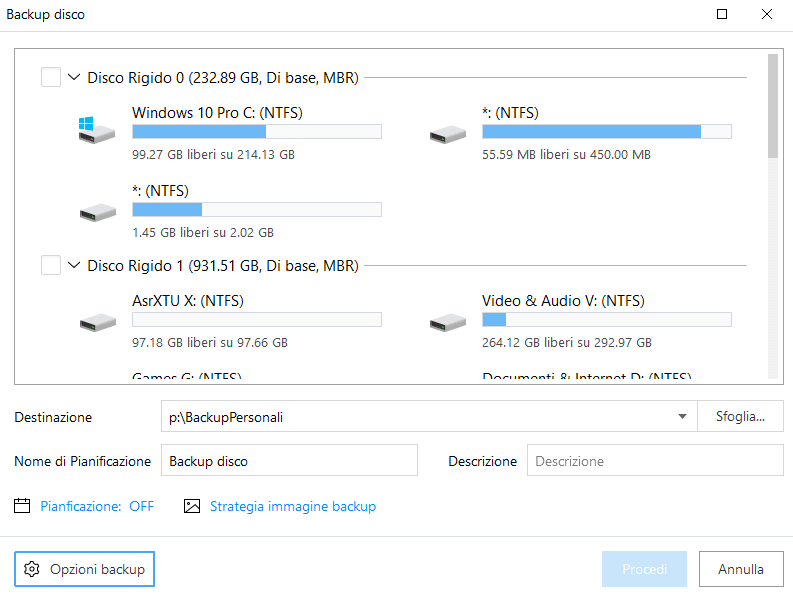
Task: Select the 450 MB NTFS partition icon
Action: point(447,134)
